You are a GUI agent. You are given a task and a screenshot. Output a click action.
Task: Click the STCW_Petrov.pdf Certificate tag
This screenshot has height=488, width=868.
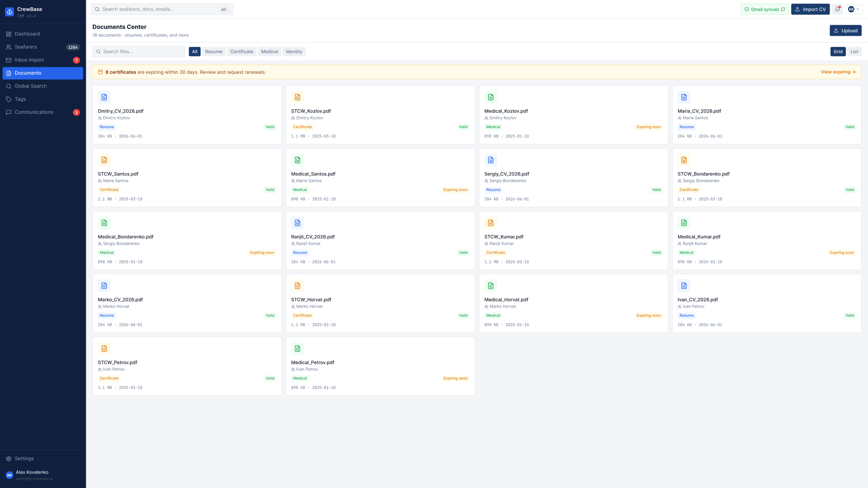pyautogui.click(x=109, y=378)
